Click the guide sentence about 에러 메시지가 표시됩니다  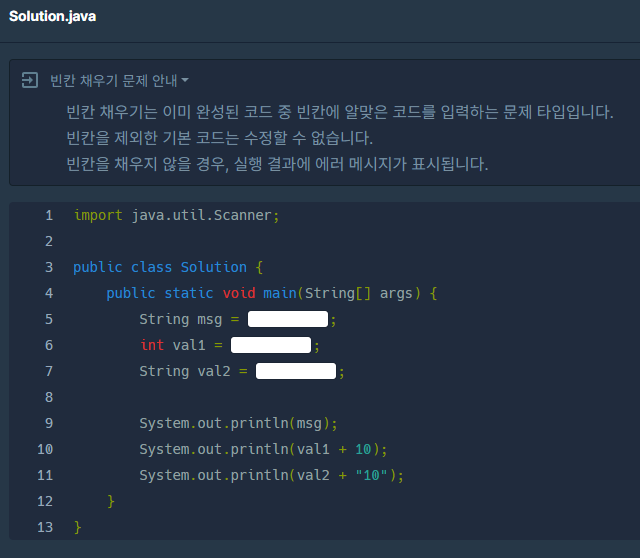pyautogui.click(x=277, y=164)
